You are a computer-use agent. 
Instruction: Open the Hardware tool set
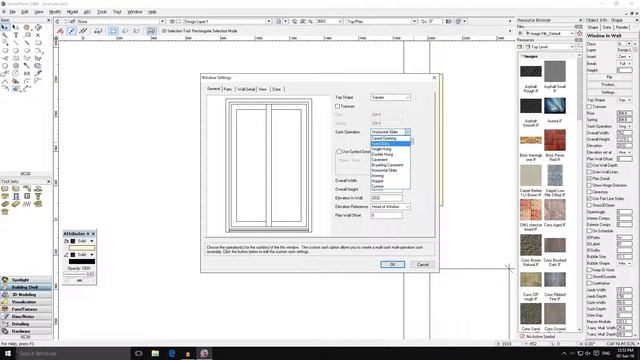coord(26,331)
